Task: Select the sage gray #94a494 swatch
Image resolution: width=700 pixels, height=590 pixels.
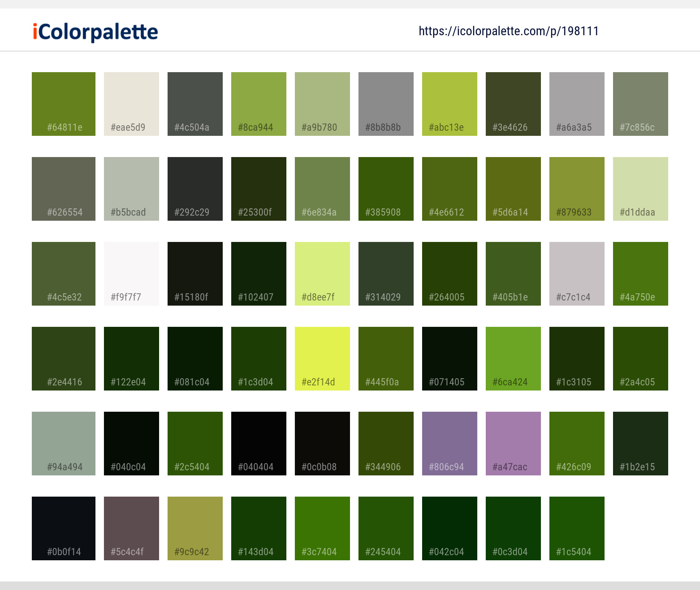Action: [64, 444]
